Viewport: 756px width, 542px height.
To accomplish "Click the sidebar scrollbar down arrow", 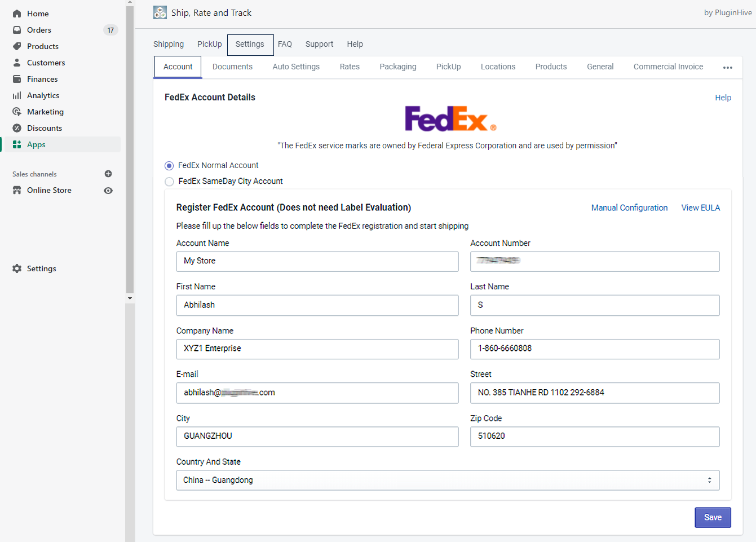I will pyautogui.click(x=130, y=298).
